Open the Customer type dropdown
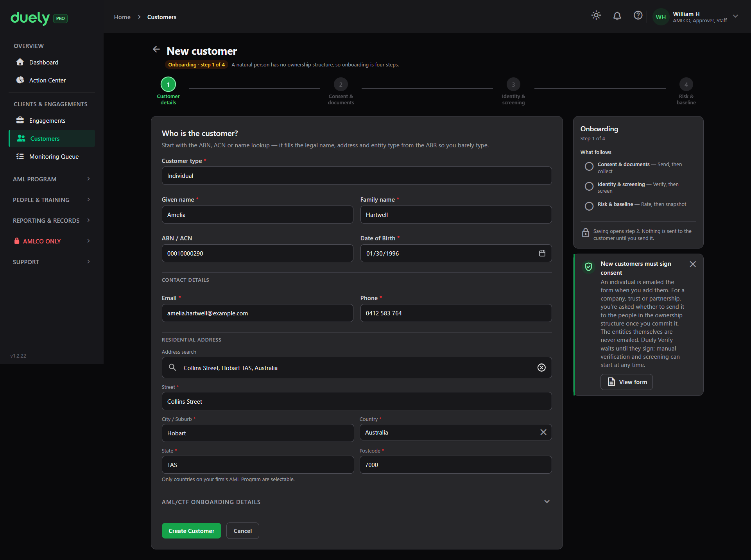 coord(357,176)
